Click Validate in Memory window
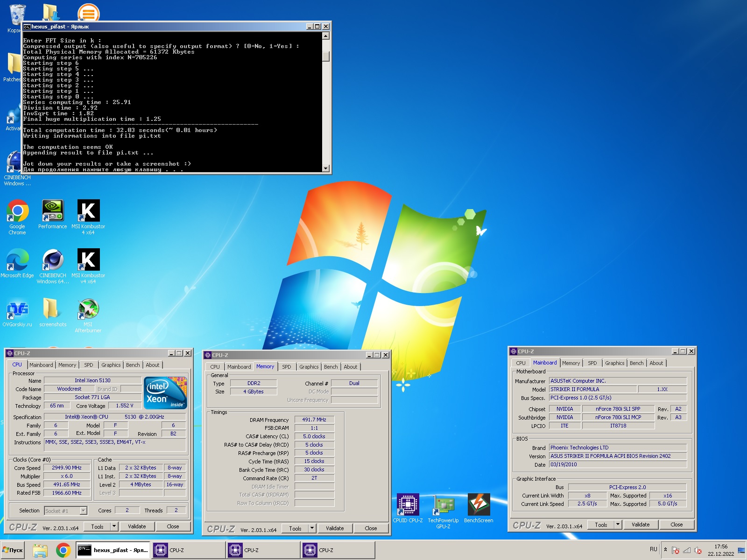Viewport: 747px width, 560px height. point(335,528)
